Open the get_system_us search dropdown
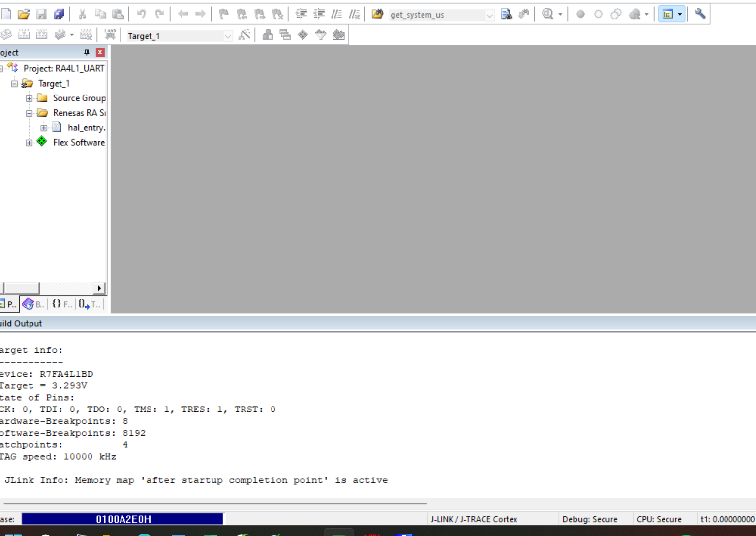Screen dimensions: 756x536 click(x=489, y=15)
